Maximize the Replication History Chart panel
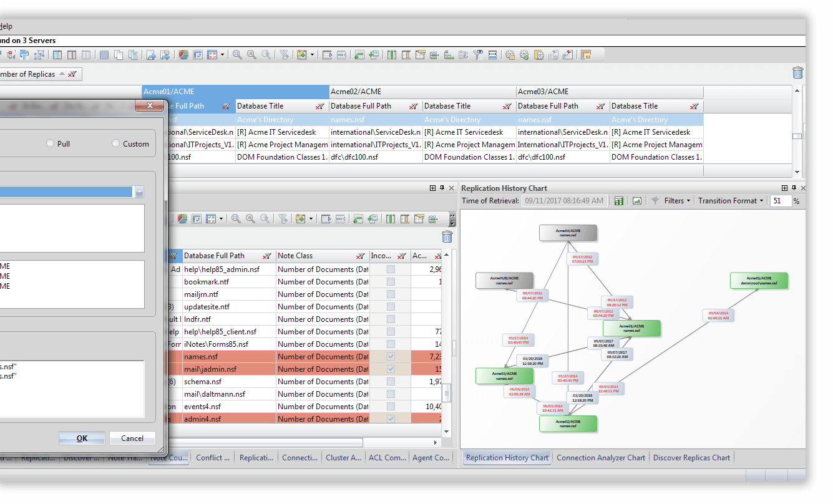 785,188
